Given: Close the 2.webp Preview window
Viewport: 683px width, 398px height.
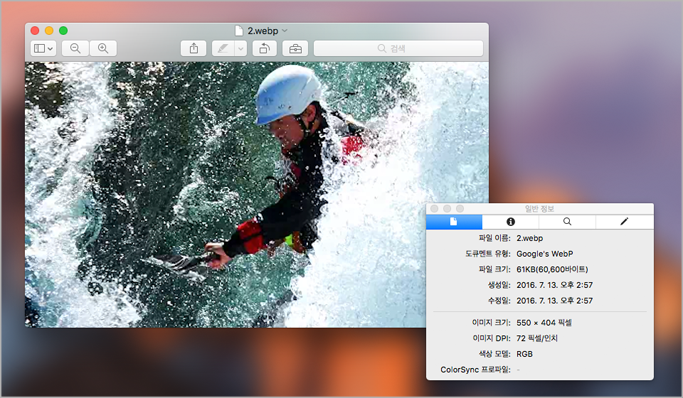Looking at the screenshot, I should (35, 30).
